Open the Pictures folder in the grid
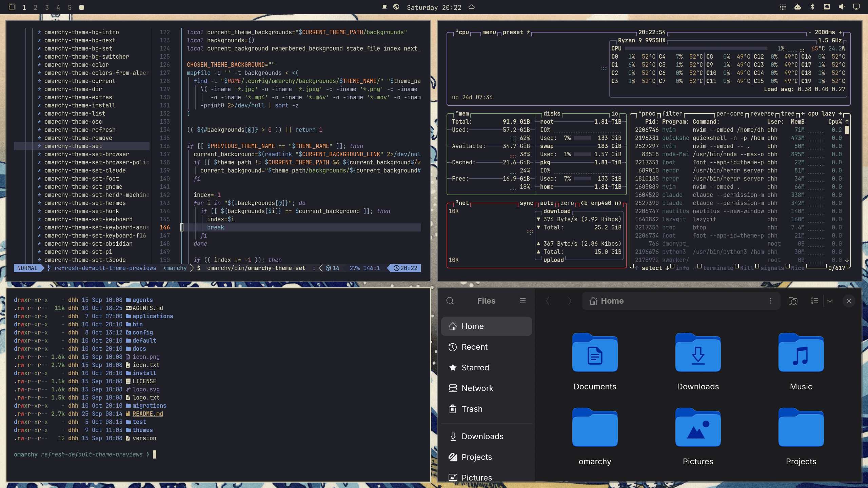Image resolution: width=868 pixels, height=488 pixels. pos(698,427)
